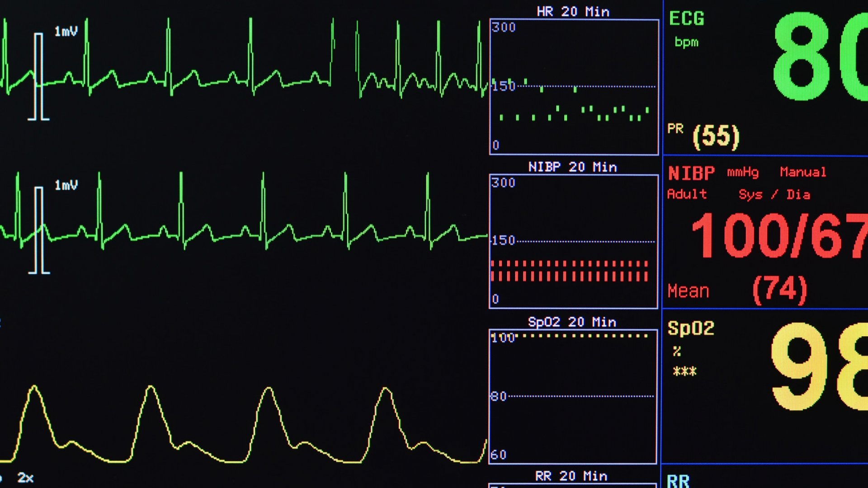The height and width of the screenshot is (488, 868).
Task: Click the Mean (74) pressure value
Action: pos(779,290)
